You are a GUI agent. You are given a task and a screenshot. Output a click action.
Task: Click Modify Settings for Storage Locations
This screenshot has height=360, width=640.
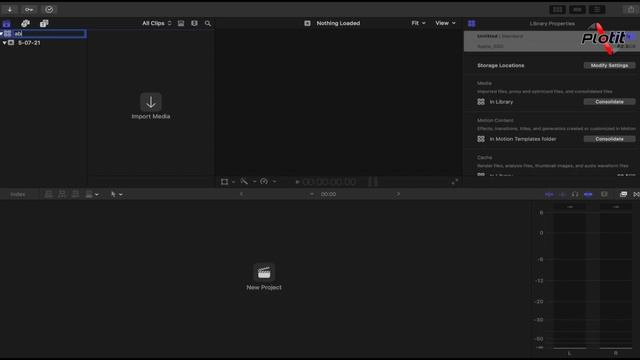tap(609, 65)
